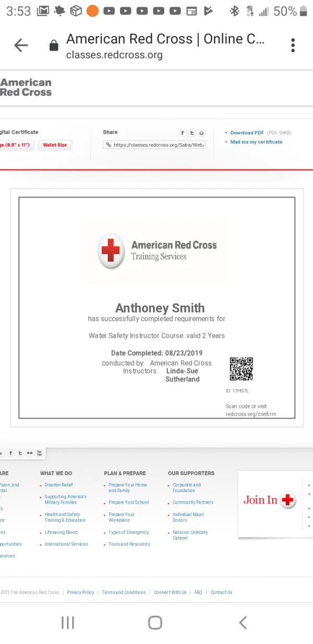Choose the Wallet Size certificate tab
Image resolution: width=313 pixels, height=644 pixels.
[x=55, y=145]
